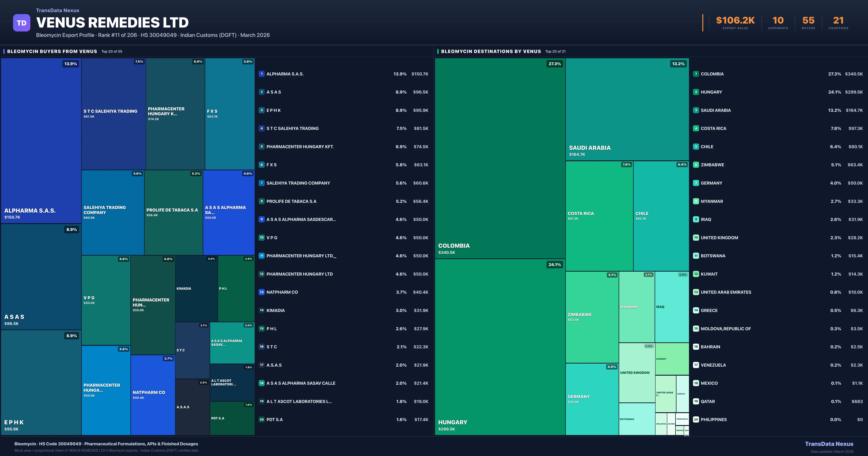Click rank badge 20 beside PDT S.A
Image resolution: width=868 pixels, height=456 pixels.
pyautogui.click(x=261, y=420)
